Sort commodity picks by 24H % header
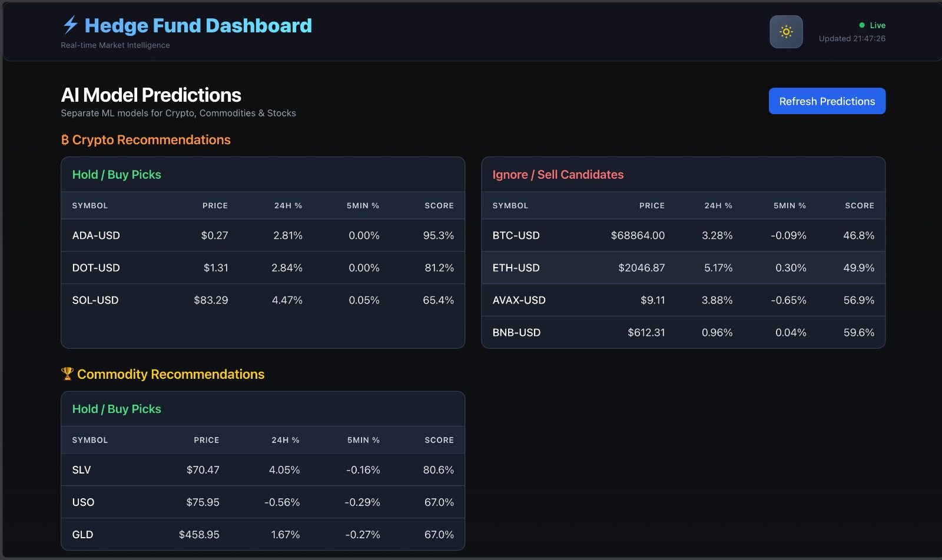The width and height of the screenshot is (942, 560). (x=286, y=440)
